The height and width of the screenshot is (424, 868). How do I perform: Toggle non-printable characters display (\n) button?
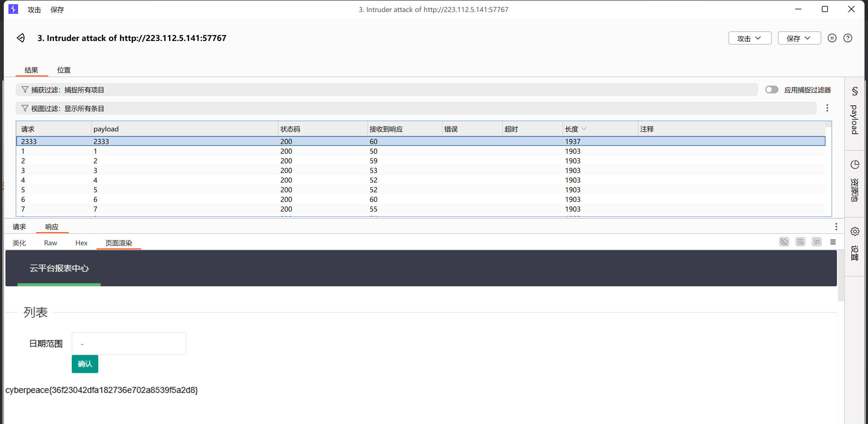(x=816, y=242)
